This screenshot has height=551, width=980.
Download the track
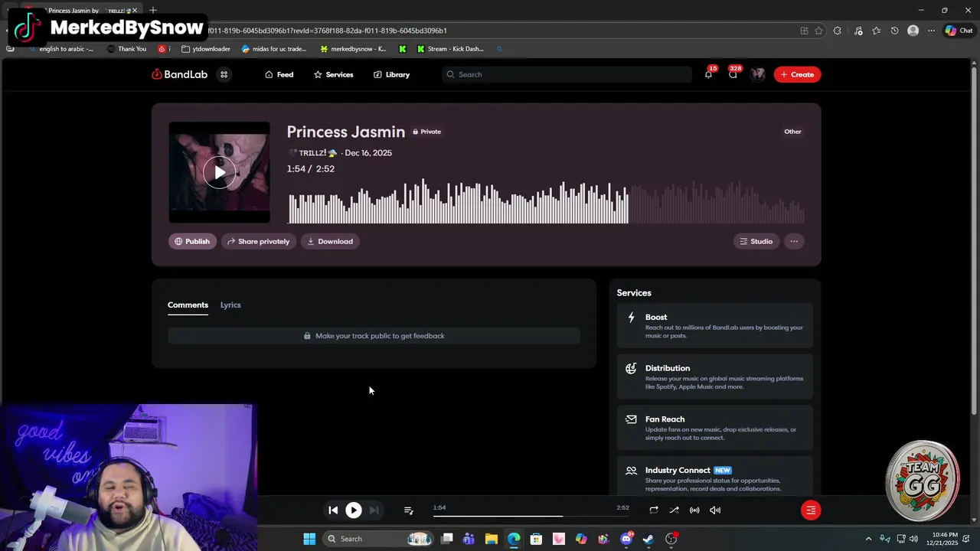(330, 241)
